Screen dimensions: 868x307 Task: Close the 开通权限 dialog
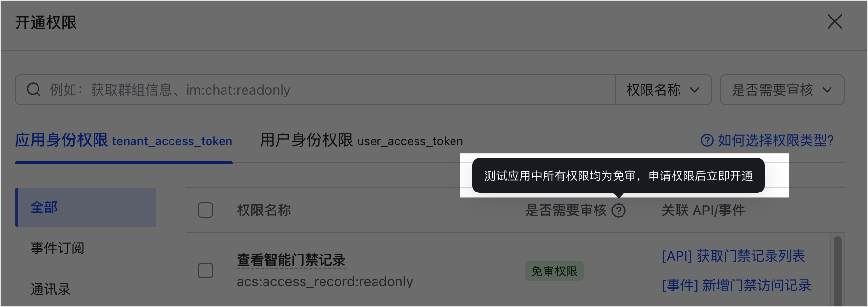tap(835, 21)
